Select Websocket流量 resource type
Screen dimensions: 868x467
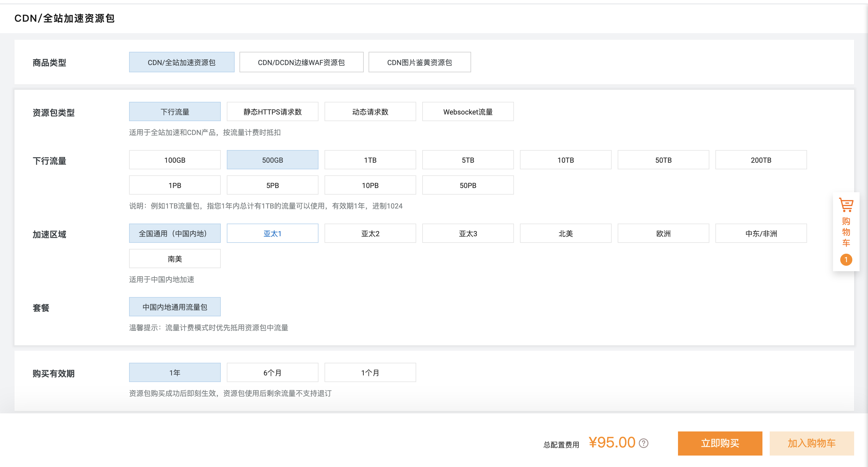[468, 112]
